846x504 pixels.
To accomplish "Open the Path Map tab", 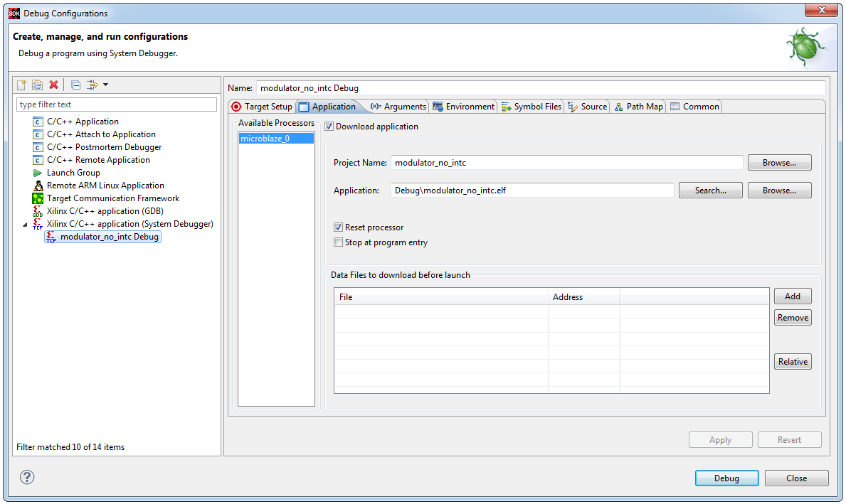I will pos(639,107).
